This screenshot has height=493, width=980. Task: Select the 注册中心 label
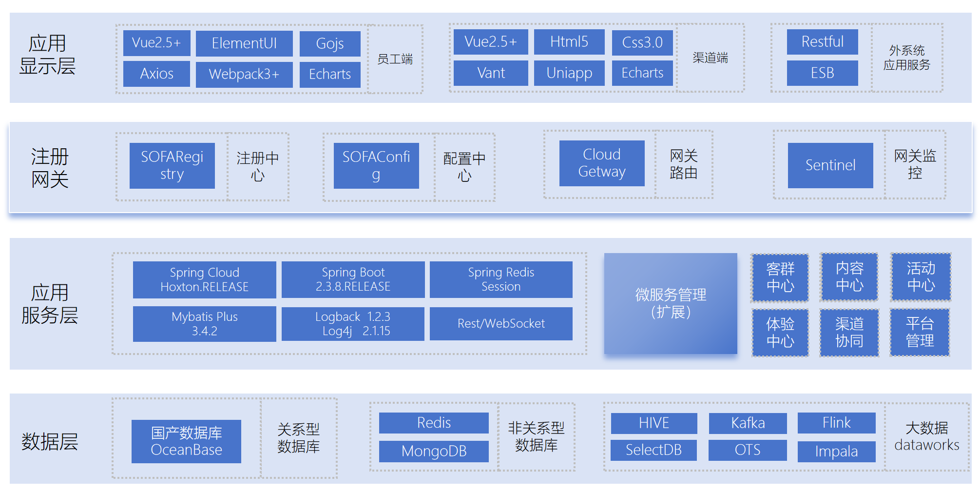pyautogui.click(x=258, y=166)
